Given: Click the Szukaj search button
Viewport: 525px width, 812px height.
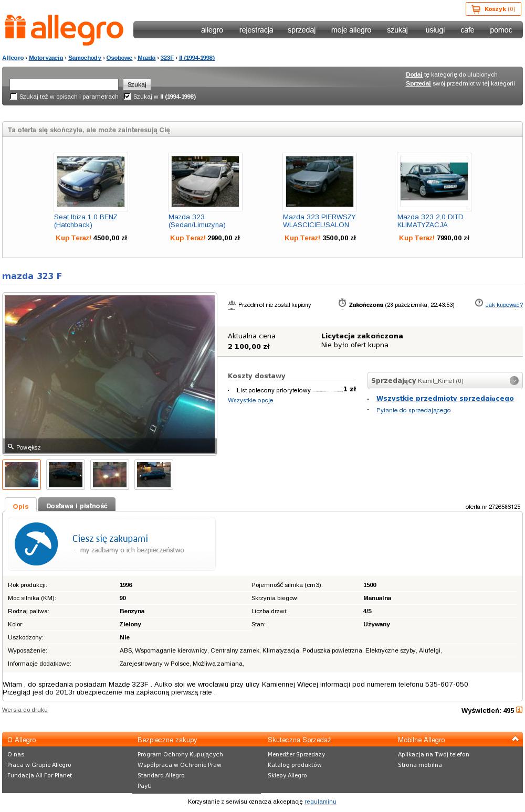Looking at the screenshot, I should point(137,84).
